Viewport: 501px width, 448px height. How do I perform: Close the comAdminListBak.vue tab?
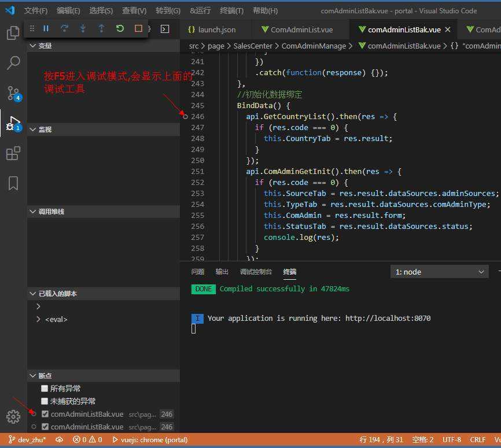point(448,29)
